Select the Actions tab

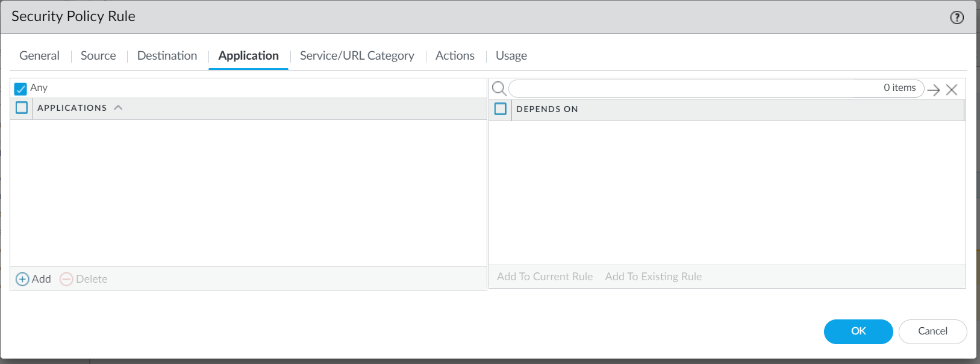coord(455,55)
